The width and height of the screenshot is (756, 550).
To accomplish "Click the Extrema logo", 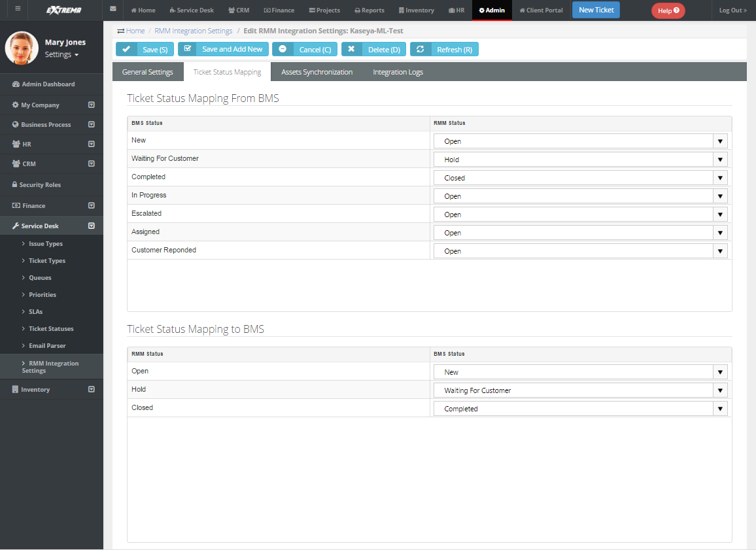I will (63, 10).
